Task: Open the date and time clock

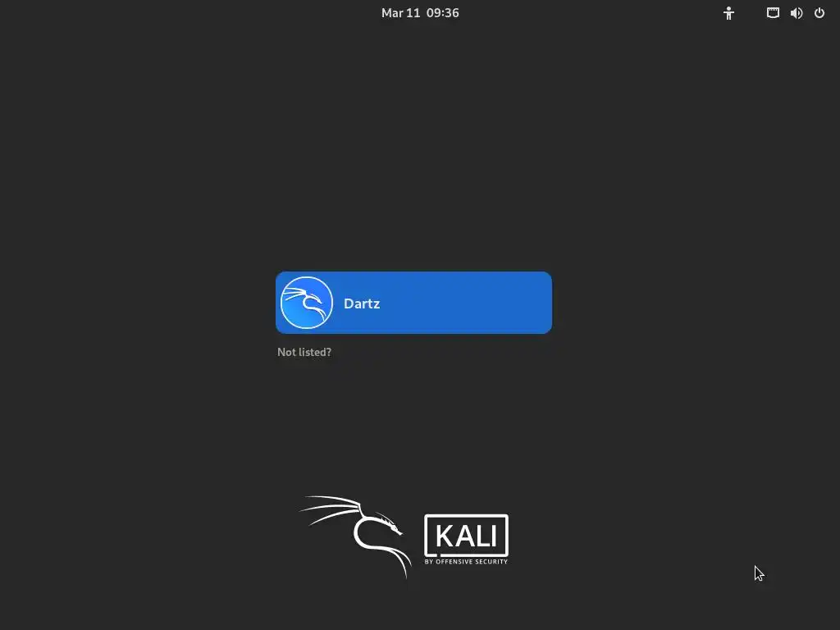Action: pos(420,13)
